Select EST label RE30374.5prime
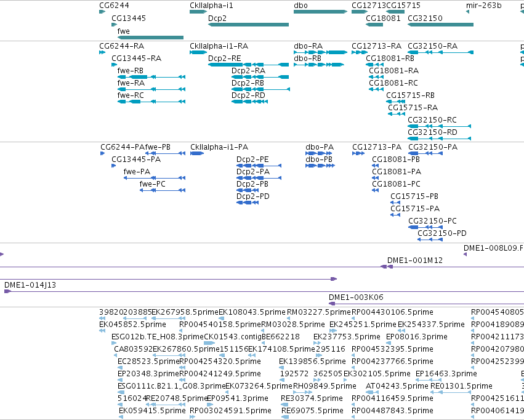524x420 pixels. (x=312, y=398)
